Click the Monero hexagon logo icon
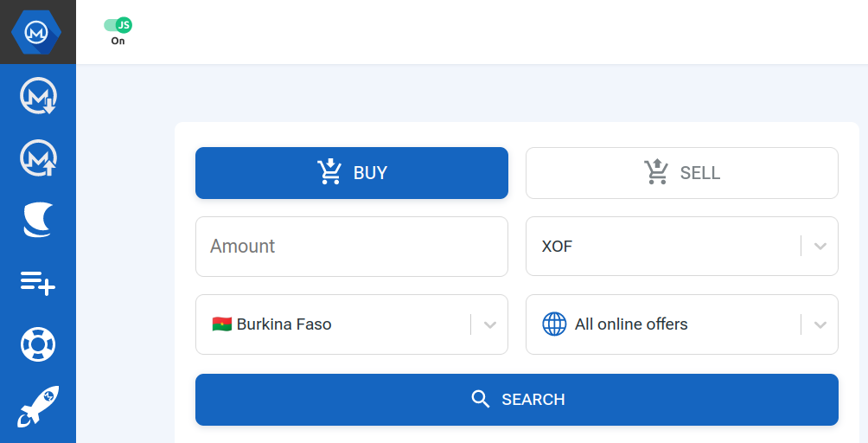Viewport: 868px width, 443px height. point(37,32)
